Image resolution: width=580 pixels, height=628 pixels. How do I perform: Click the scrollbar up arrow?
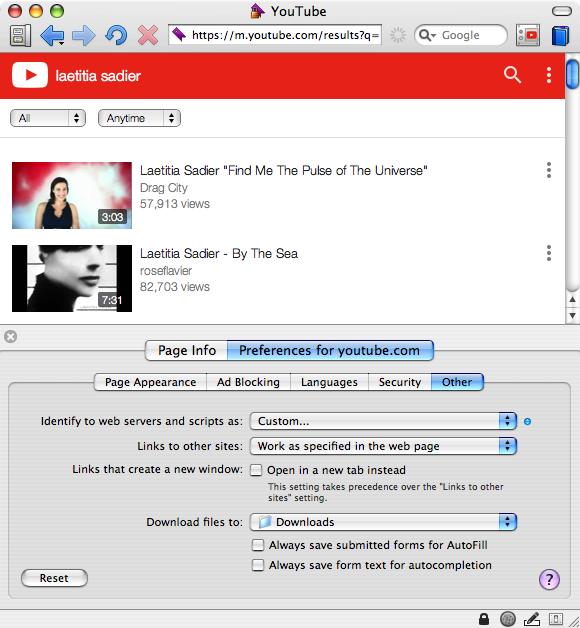pyautogui.click(x=572, y=300)
